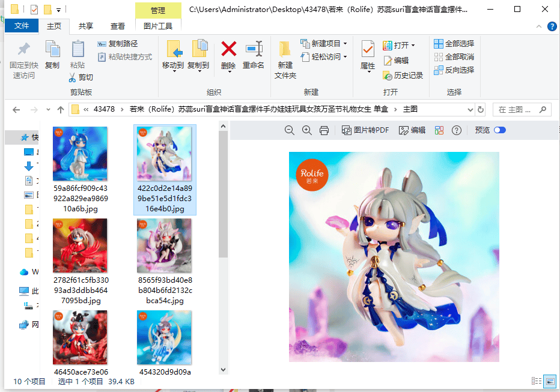Open History (历史记录)
The width and height of the screenshot is (560, 392).
(403, 75)
